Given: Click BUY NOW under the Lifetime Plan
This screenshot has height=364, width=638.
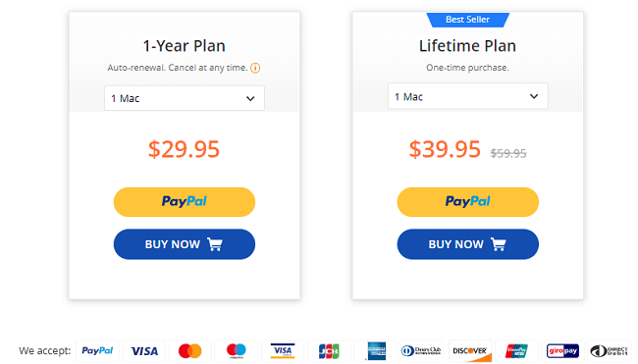Looking at the screenshot, I should [x=468, y=244].
